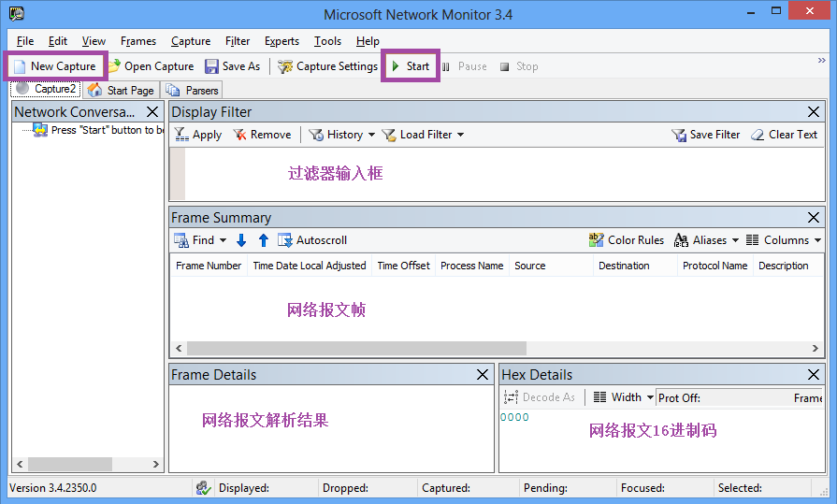Go to previous frame with up arrow

pyautogui.click(x=263, y=240)
